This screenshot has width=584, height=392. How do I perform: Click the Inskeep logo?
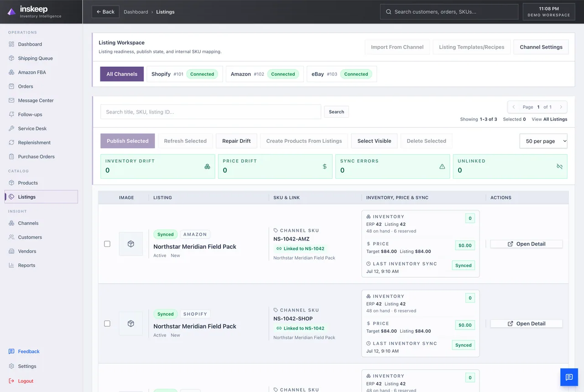[34, 12]
